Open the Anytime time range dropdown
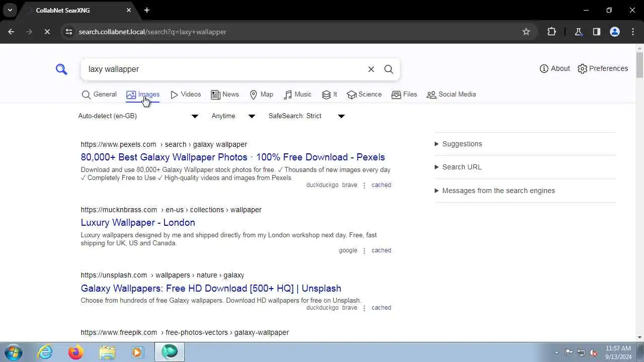 (x=233, y=116)
